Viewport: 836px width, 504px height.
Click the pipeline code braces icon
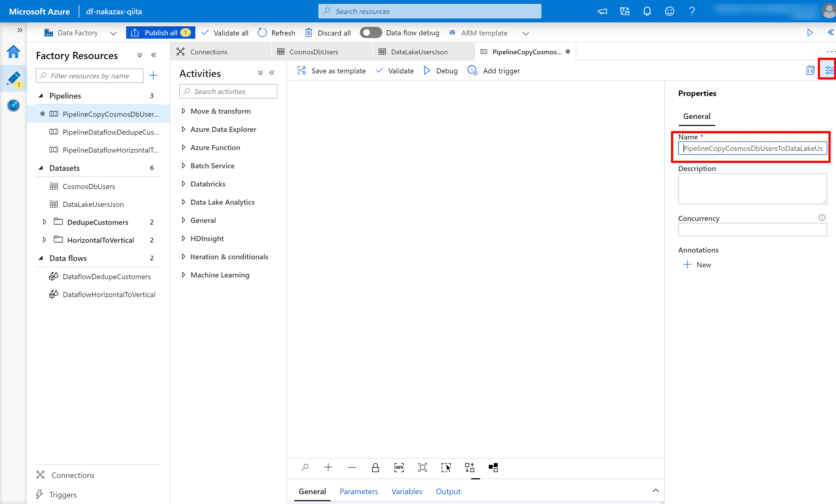(x=810, y=71)
